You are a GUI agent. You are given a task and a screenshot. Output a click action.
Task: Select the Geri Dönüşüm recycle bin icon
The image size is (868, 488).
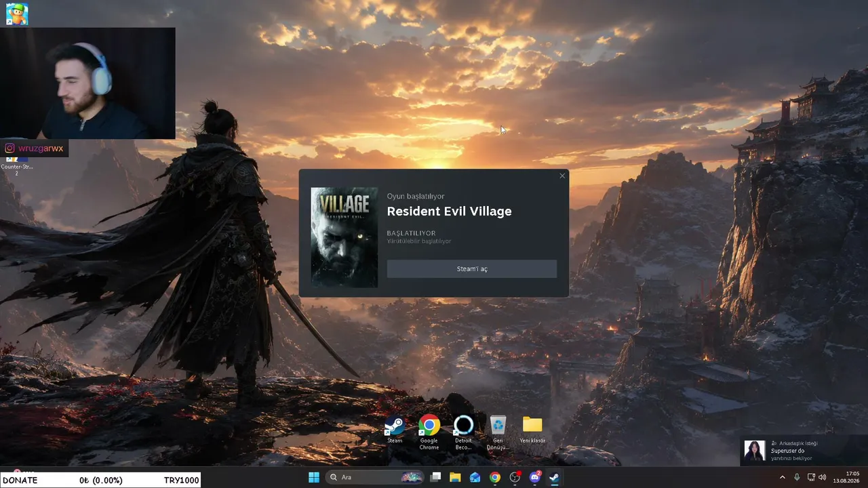pos(498,432)
